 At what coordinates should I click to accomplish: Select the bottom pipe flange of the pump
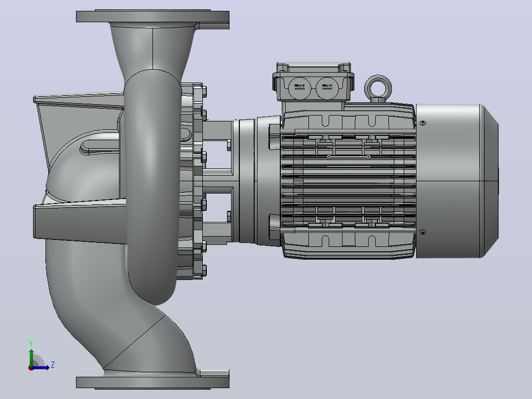click(x=152, y=382)
